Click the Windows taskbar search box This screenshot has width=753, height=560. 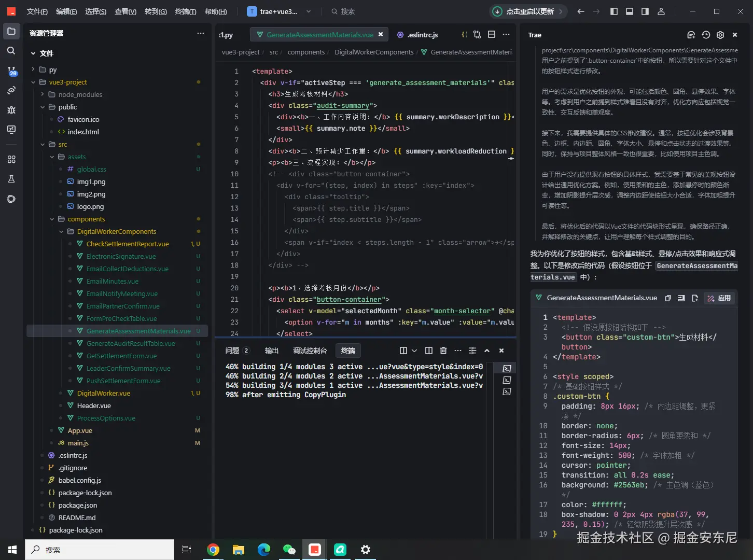100,550
